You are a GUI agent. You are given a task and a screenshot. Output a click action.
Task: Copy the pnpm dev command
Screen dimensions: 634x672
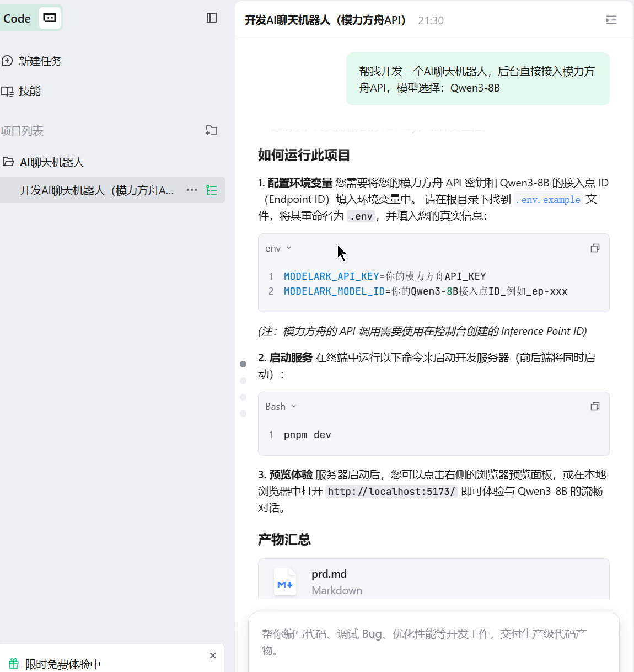[595, 407]
